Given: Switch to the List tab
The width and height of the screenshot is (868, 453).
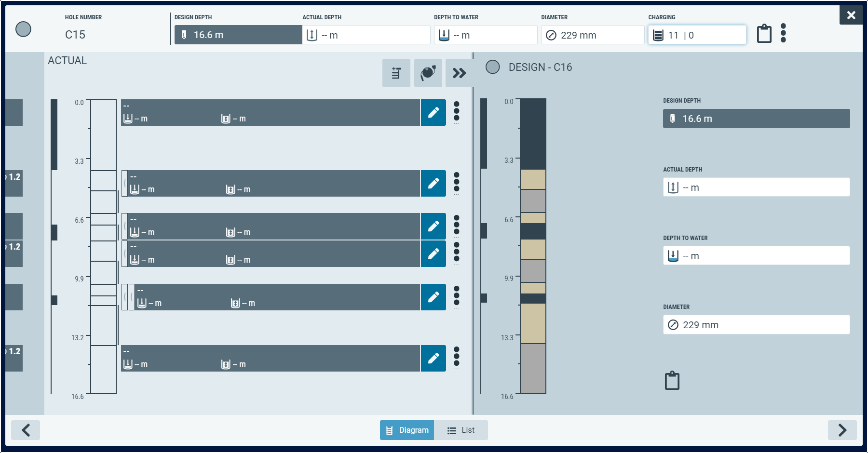Looking at the screenshot, I should click(x=461, y=430).
